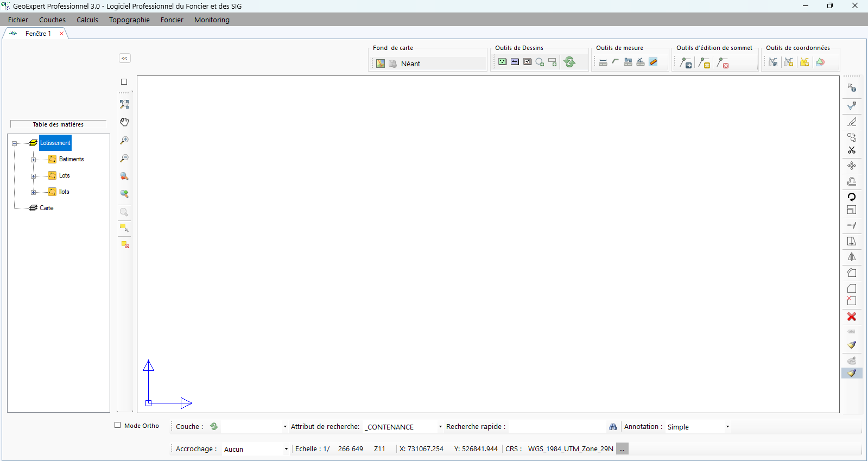Viewport: 868px width, 461px height.
Task: Expand the Batiments tree node
Action: click(33, 160)
